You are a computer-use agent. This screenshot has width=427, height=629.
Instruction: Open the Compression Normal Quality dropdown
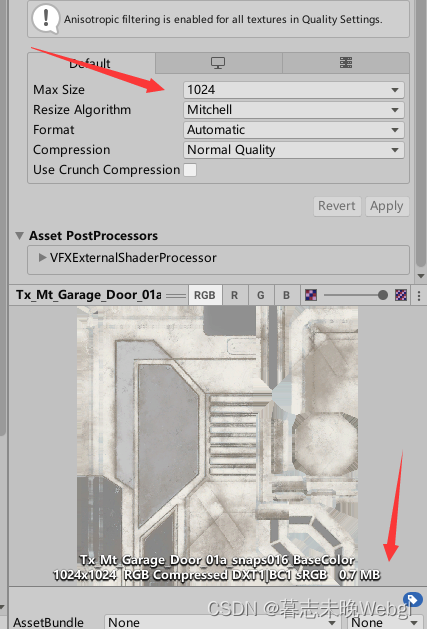294,150
